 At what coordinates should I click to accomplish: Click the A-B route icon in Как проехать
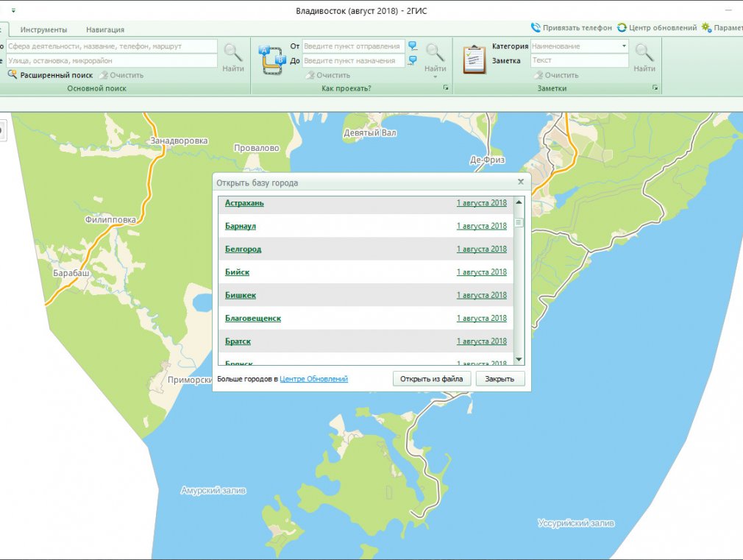(272, 60)
